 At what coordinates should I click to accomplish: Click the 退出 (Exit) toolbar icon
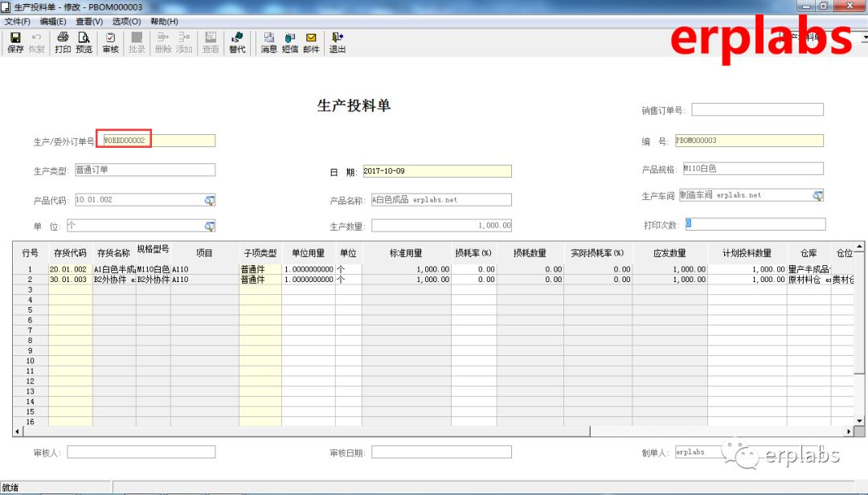pyautogui.click(x=337, y=40)
